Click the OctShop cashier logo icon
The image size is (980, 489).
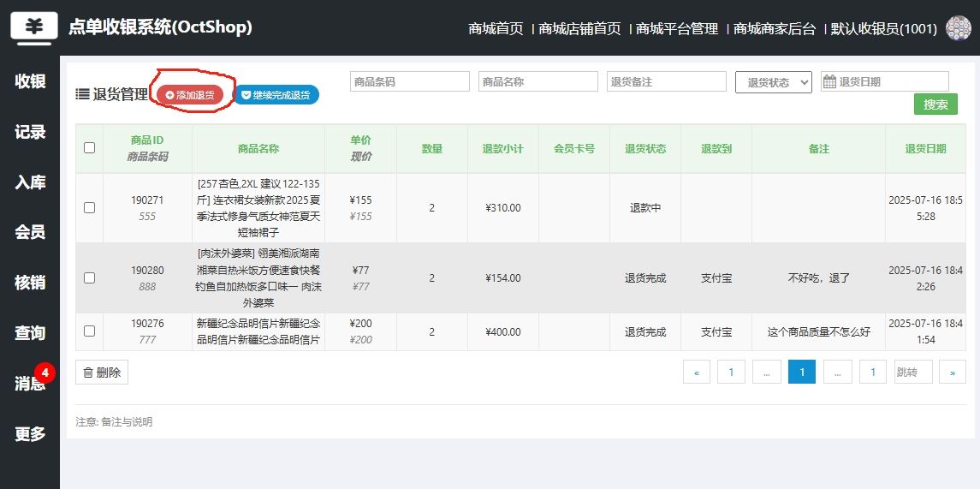click(x=34, y=27)
